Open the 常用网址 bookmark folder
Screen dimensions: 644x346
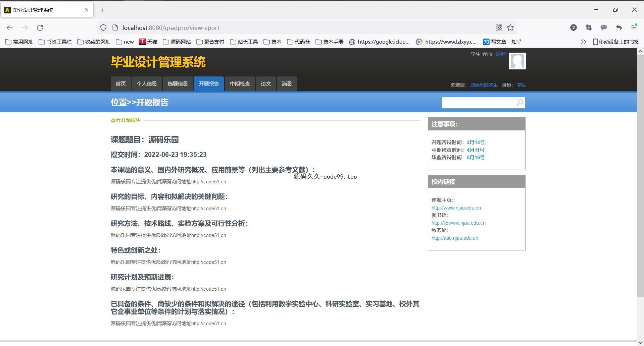click(19, 42)
